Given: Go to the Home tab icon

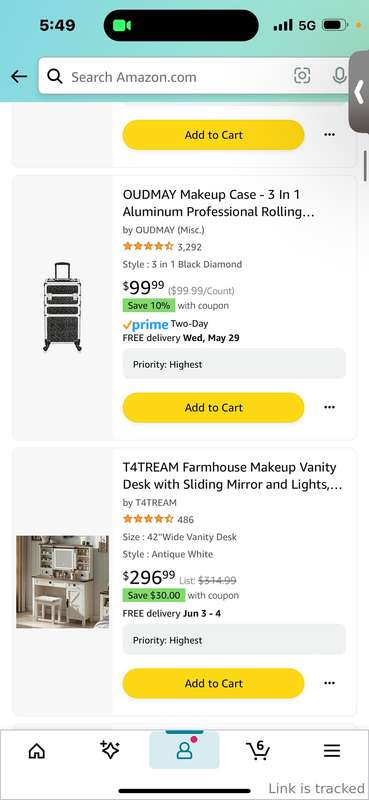Looking at the screenshot, I should pos(36,750).
